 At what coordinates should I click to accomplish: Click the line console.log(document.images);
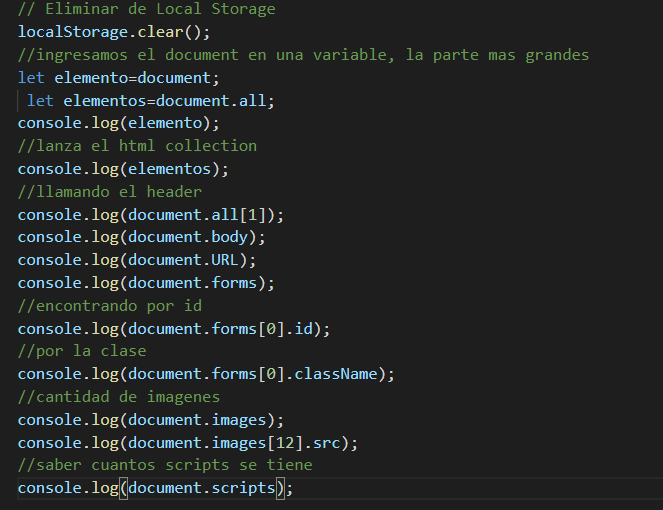[x=151, y=420]
